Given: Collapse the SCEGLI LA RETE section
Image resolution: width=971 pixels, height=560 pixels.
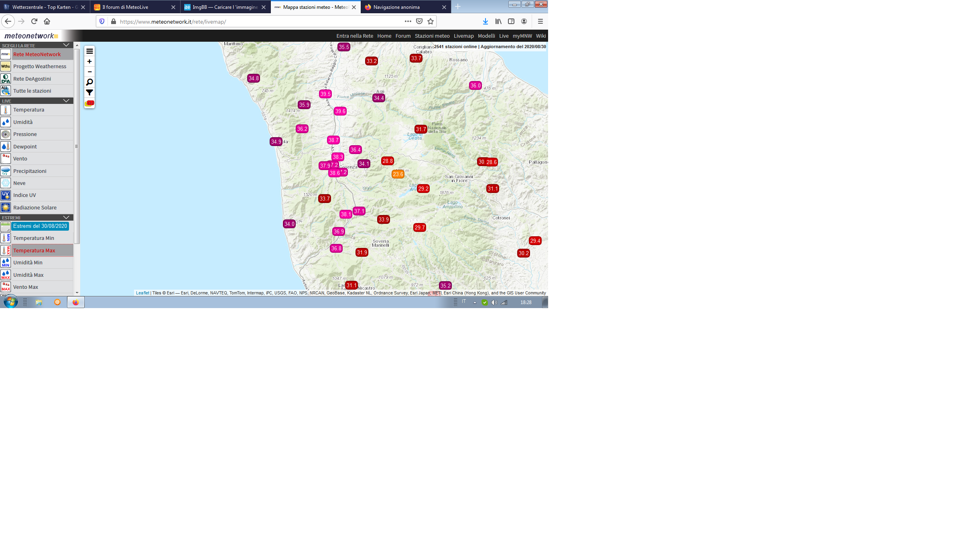Looking at the screenshot, I should coord(67,45).
